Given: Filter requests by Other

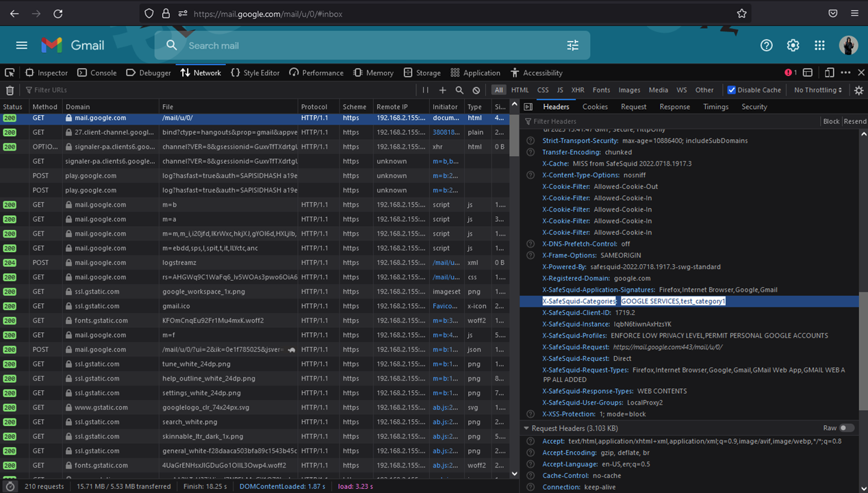Looking at the screenshot, I should 704,90.
